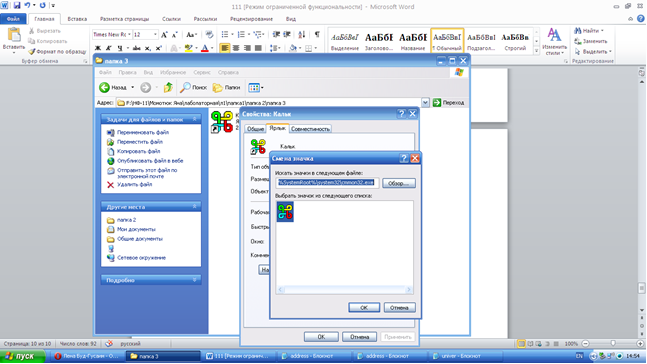
Task: Click OK in the Свойства: Кальк dialog
Action: [321, 337]
